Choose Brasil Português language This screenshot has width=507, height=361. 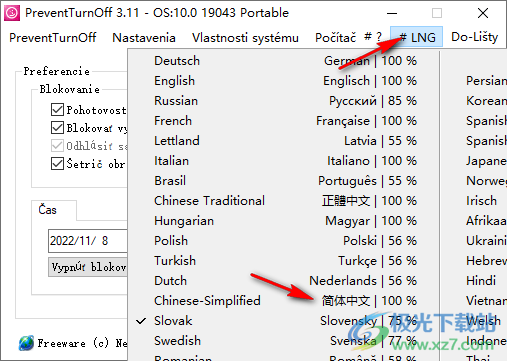(x=284, y=181)
